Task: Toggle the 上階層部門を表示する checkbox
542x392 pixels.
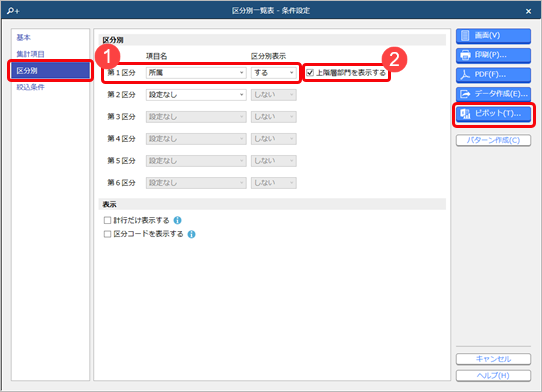Action: (x=310, y=73)
